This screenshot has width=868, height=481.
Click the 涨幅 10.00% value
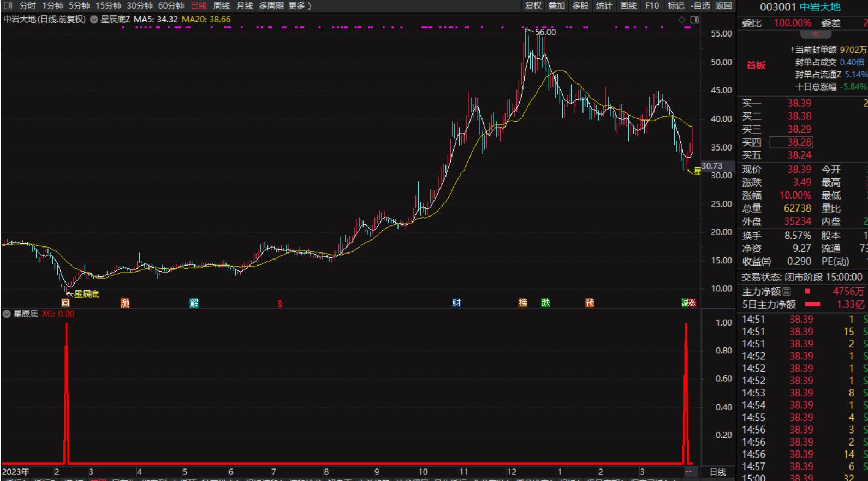[795, 195]
